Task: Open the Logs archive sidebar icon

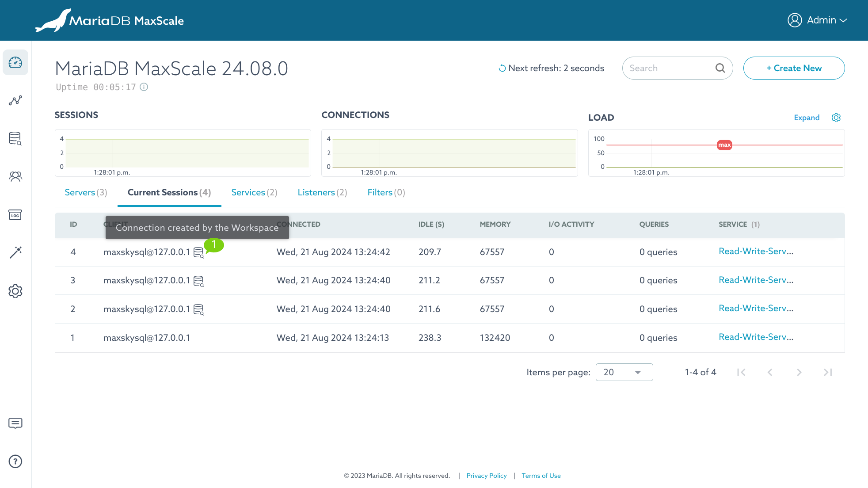Action: point(15,215)
